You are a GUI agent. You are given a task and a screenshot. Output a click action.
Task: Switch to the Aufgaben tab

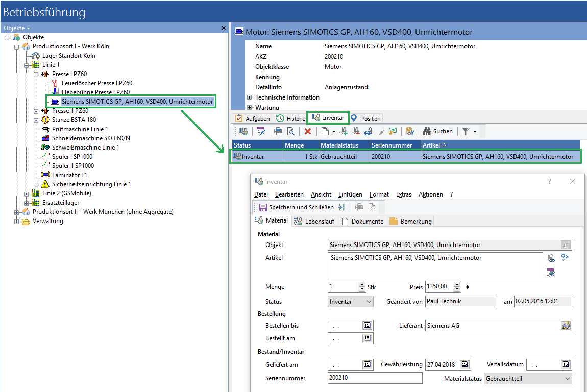(252, 119)
